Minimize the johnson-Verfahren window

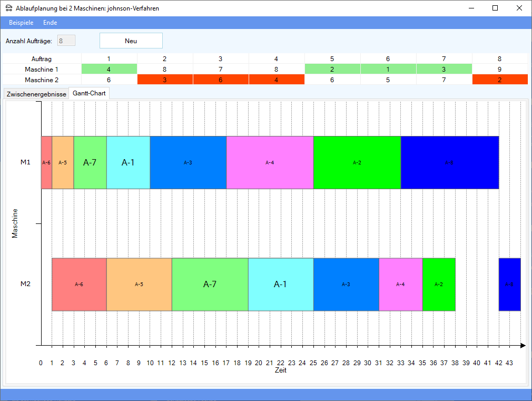click(471, 8)
